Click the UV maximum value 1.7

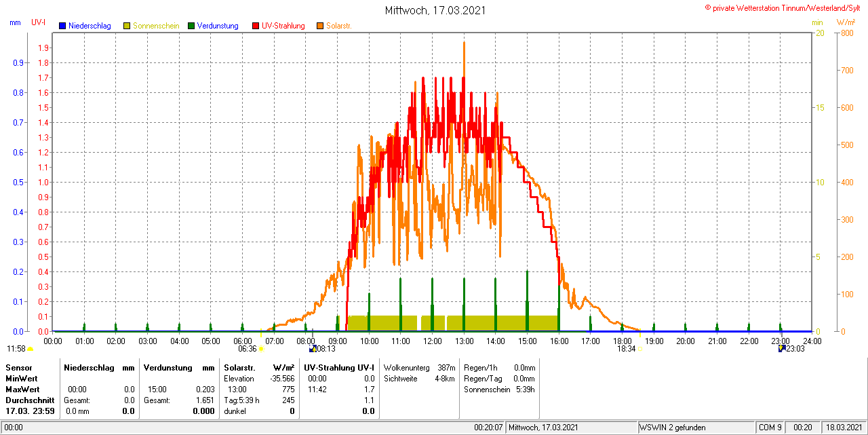tap(369, 390)
